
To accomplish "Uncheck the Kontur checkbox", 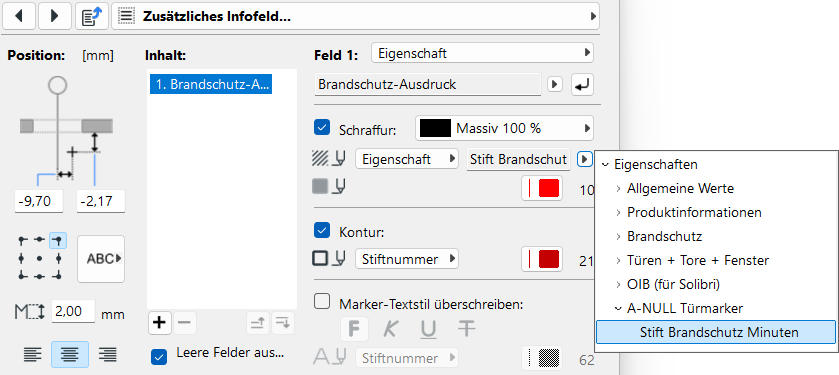I will (322, 231).
